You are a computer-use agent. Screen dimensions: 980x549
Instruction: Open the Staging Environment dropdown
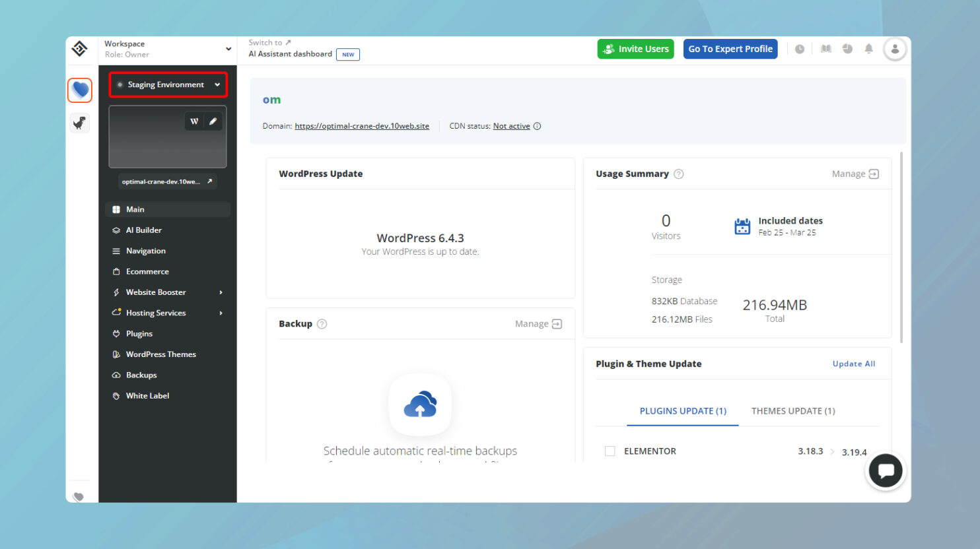tap(168, 84)
